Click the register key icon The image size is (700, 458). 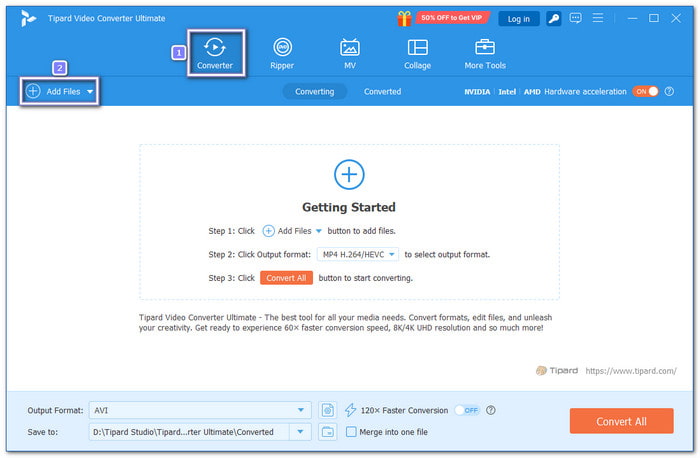point(553,18)
